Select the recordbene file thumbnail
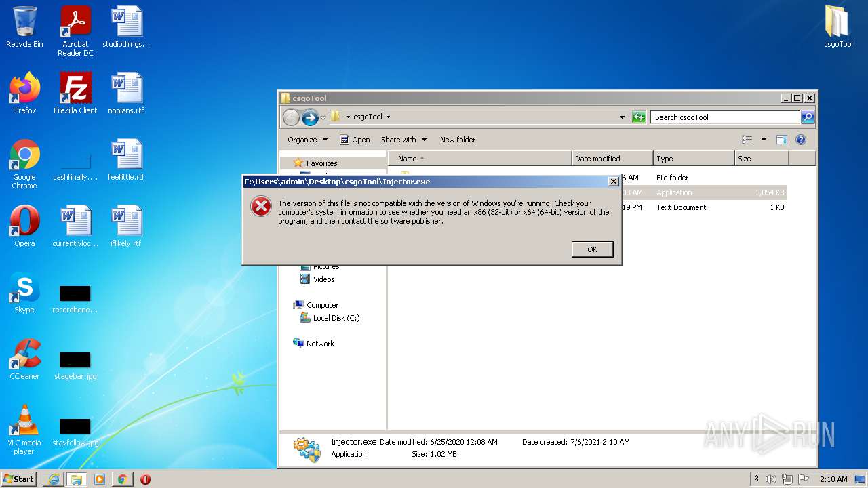This screenshot has height=488, width=868. [x=75, y=298]
